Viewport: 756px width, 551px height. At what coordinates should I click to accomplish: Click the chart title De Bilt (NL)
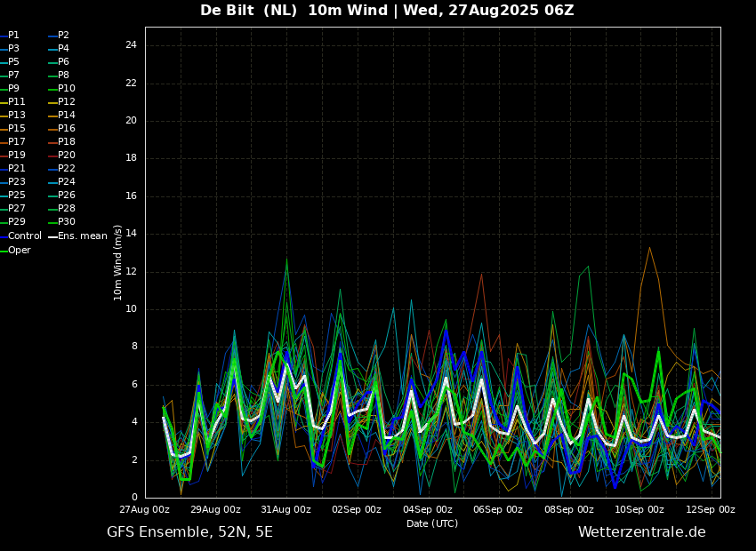248,10
